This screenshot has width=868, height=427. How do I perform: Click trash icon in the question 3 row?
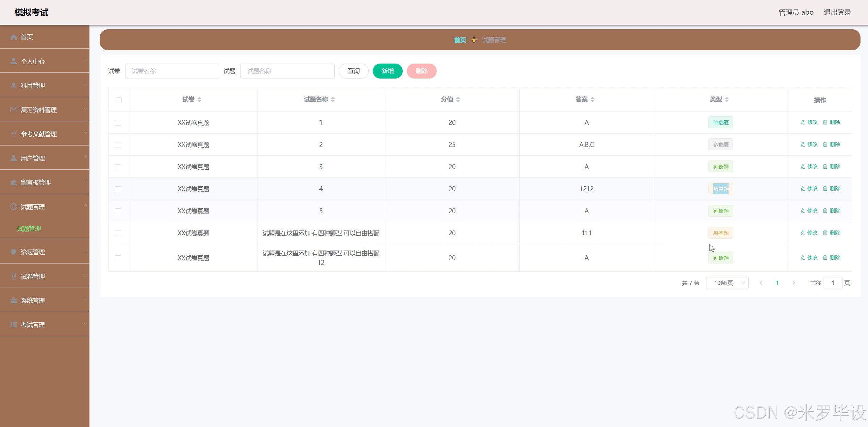825,167
